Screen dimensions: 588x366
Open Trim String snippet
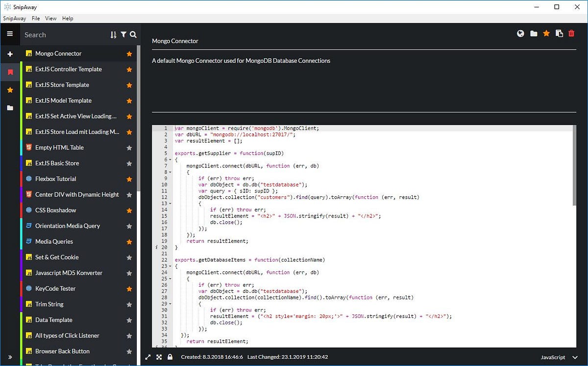tap(79, 304)
